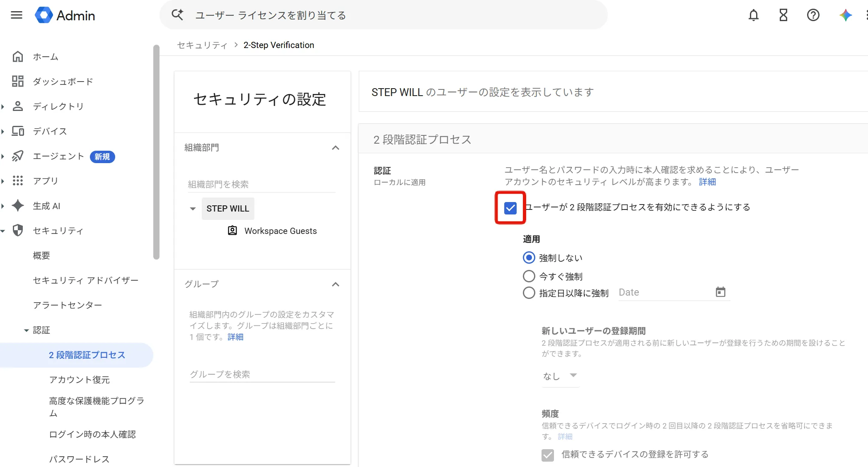The width and height of the screenshot is (868, 467).
Task: Open the なし enrollment period dropdown
Action: coord(560,376)
